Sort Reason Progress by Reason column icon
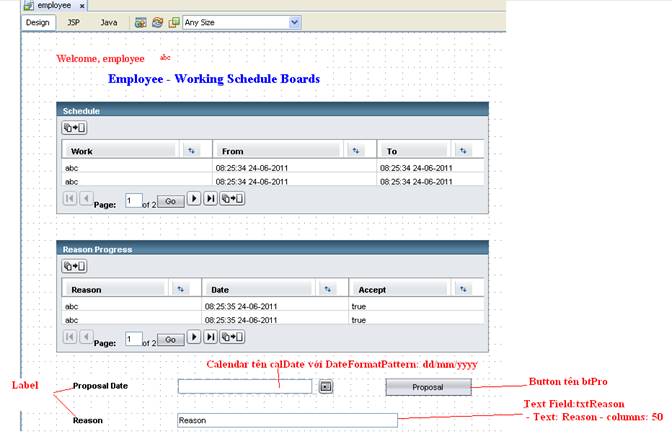The height and width of the screenshot is (447, 672). coord(180,289)
